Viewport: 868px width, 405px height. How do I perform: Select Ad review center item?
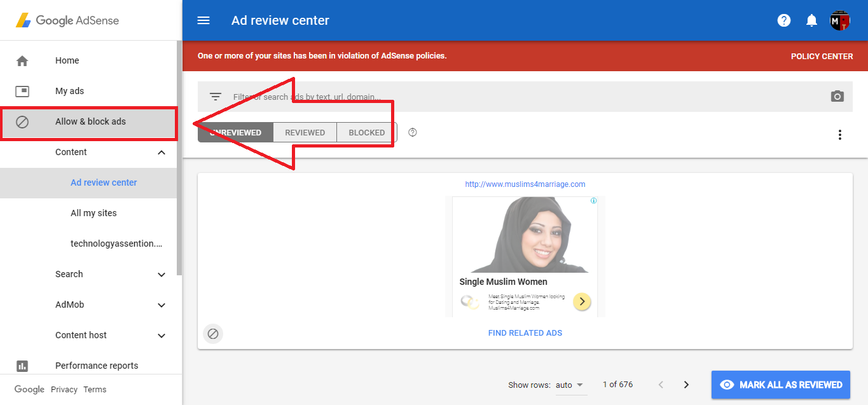click(88, 183)
